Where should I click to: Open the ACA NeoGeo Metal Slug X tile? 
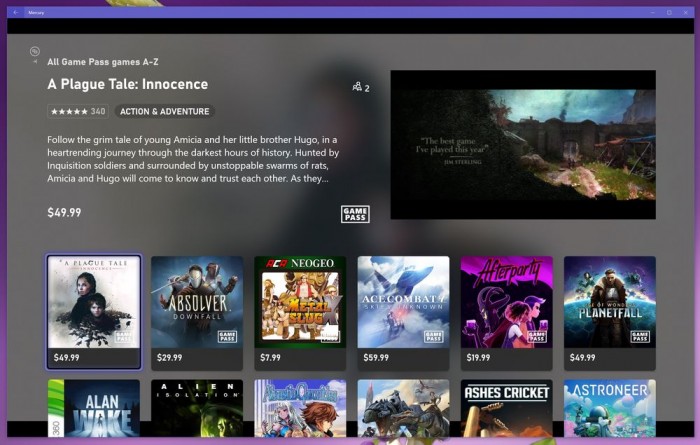[300, 312]
